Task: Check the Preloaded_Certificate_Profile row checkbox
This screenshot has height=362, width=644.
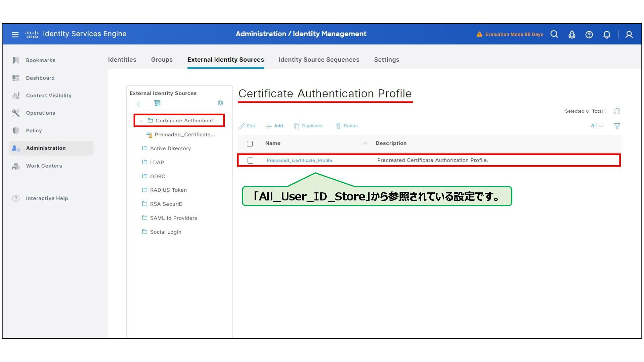Action: pyautogui.click(x=250, y=161)
